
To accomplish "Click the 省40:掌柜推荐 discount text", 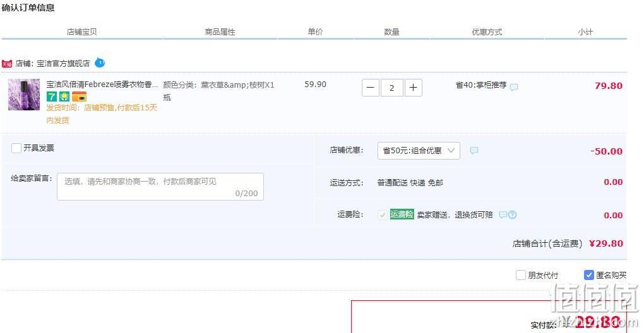I will tap(481, 85).
